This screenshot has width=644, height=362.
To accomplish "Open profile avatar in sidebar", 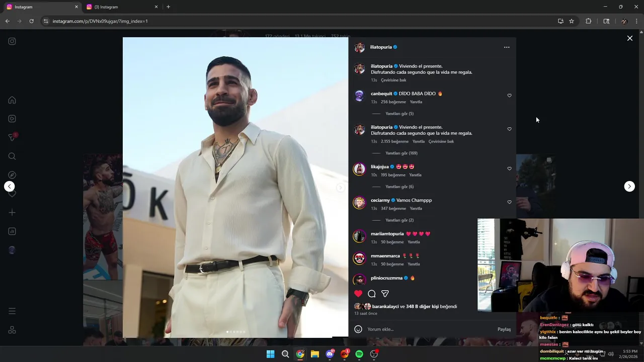I will (x=12, y=250).
